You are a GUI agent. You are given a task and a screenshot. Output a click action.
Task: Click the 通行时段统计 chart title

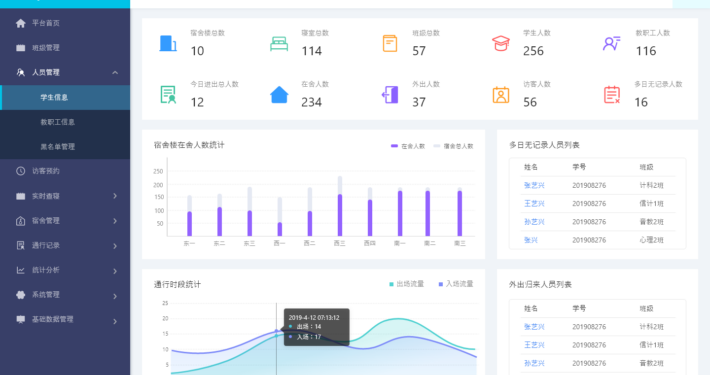[x=177, y=284]
